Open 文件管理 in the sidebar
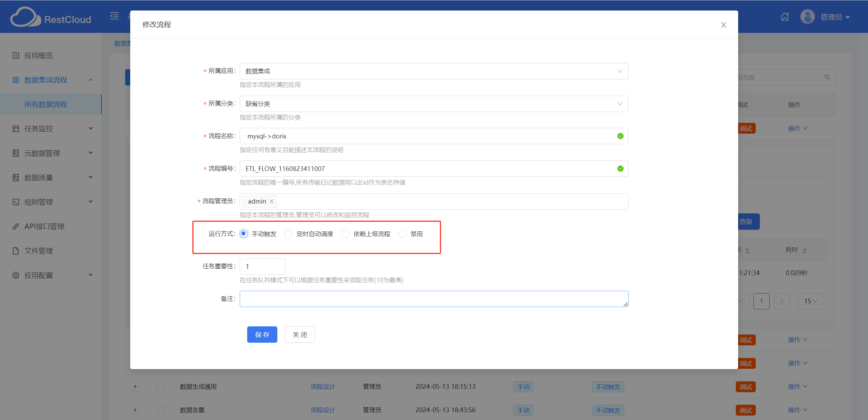868x420 pixels. pyautogui.click(x=38, y=251)
